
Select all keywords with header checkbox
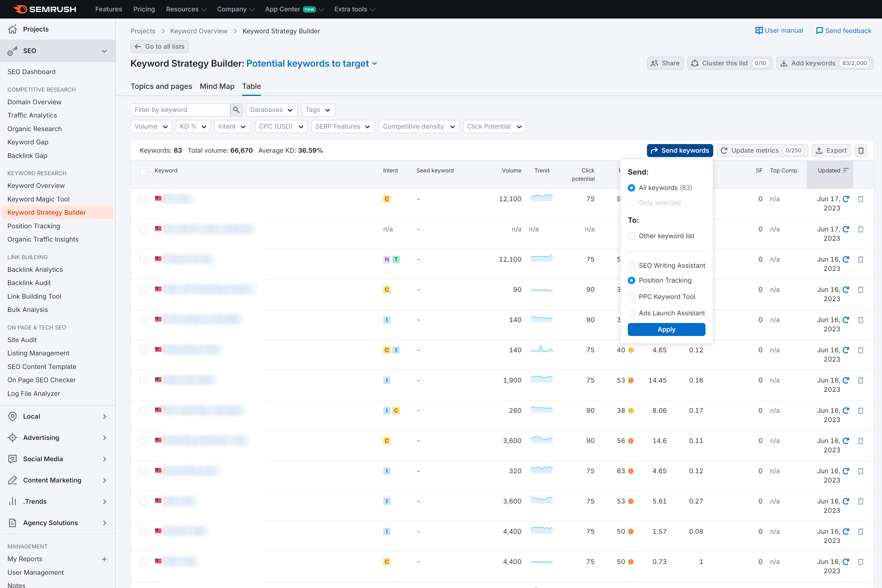pos(143,172)
